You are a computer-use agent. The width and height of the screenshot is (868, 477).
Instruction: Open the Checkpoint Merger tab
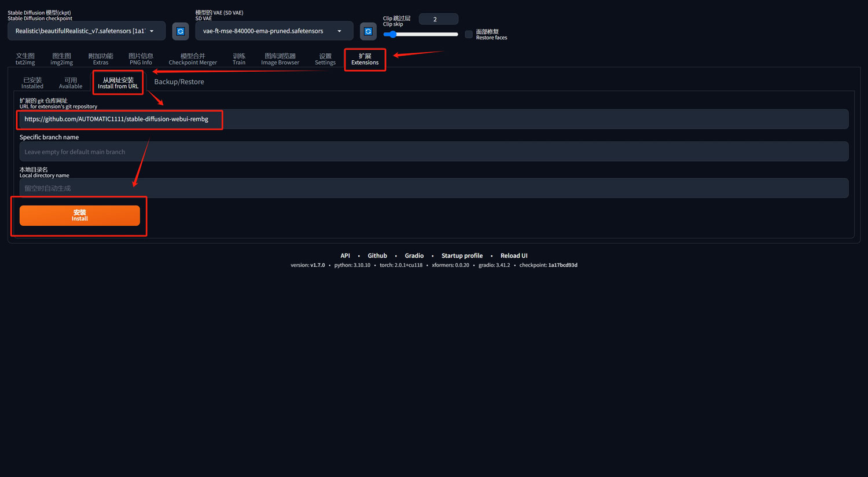coord(193,59)
